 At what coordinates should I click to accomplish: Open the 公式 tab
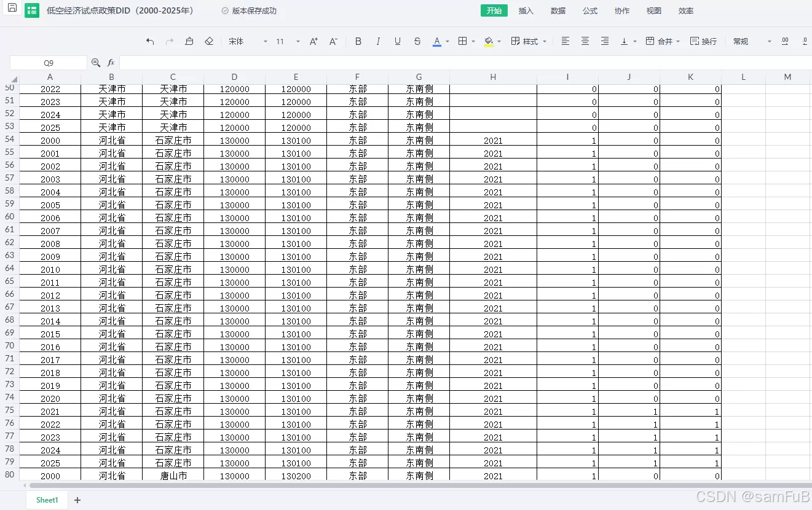pos(590,10)
